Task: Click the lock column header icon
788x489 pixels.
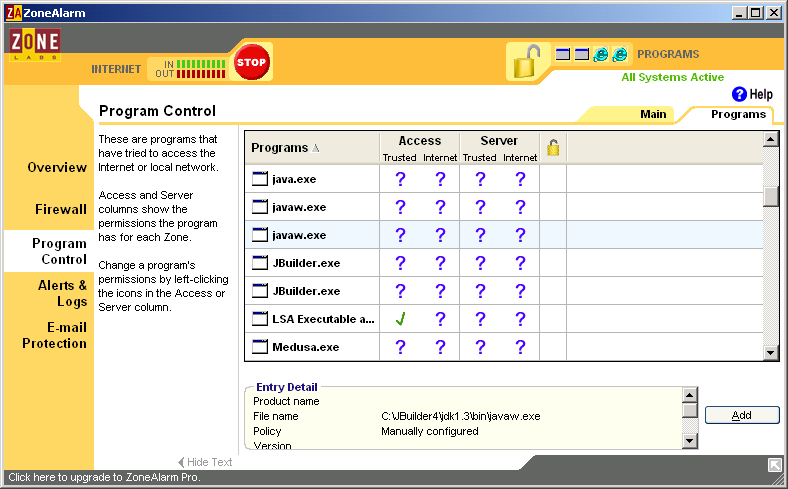Action: click(x=553, y=148)
